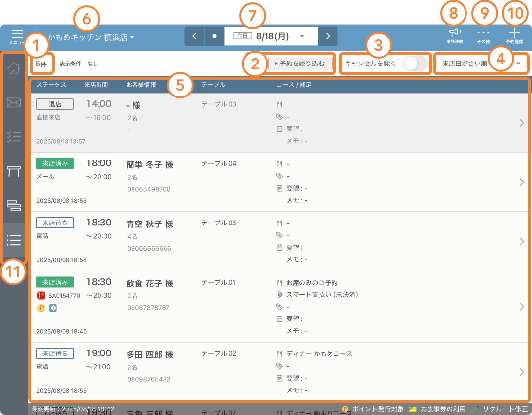Click customer name 多田 四郎 様
The height and width of the screenshot is (415, 532).
pos(150,354)
